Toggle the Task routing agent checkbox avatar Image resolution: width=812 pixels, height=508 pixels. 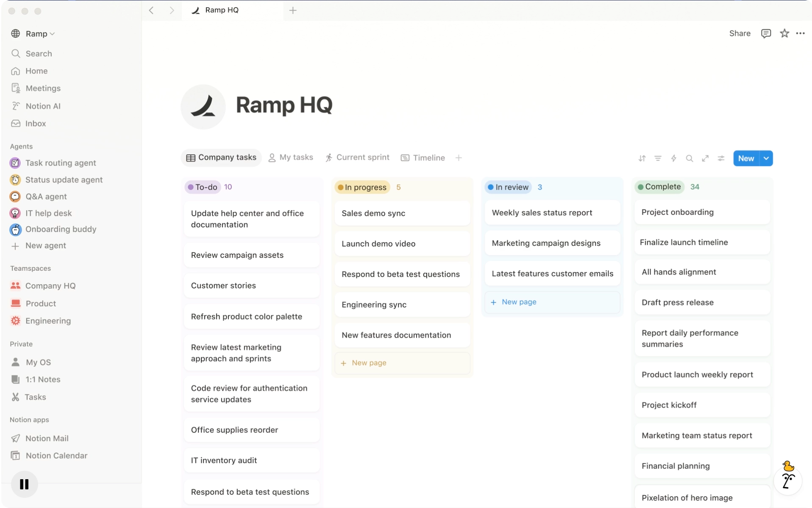click(x=15, y=163)
